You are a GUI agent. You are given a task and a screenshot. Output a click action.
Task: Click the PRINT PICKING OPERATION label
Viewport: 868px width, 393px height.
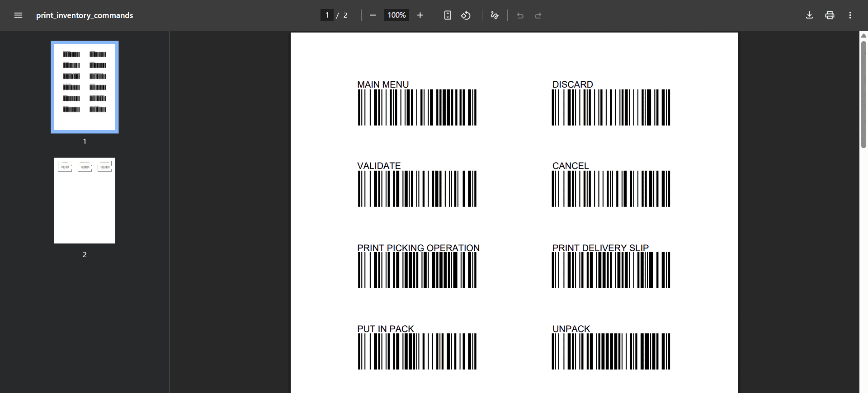[418, 248]
